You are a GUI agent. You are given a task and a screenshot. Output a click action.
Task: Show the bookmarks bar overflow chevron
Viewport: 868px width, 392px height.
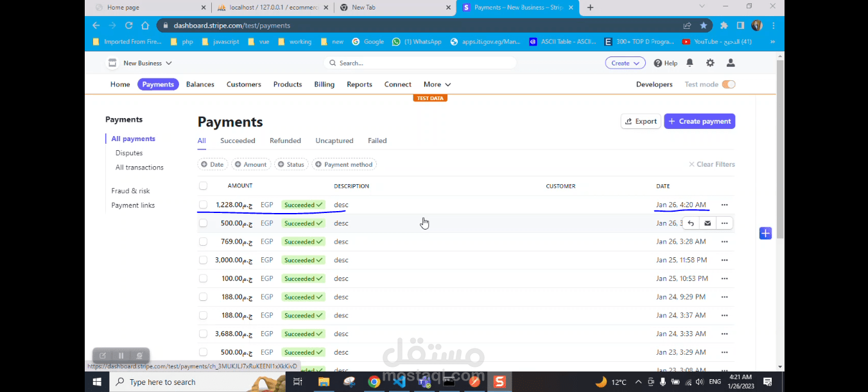(x=772, y=42)
